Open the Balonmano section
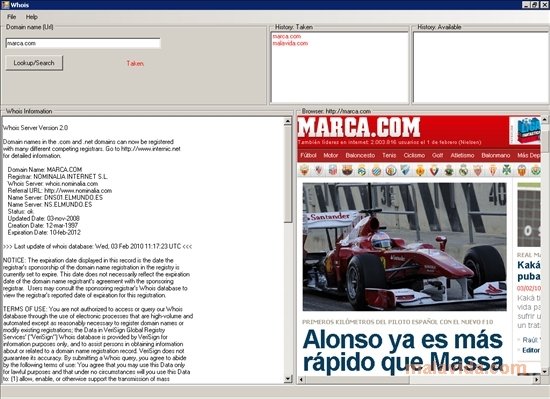Viewport: 550px width, 399px height. (x=496, y=155)
